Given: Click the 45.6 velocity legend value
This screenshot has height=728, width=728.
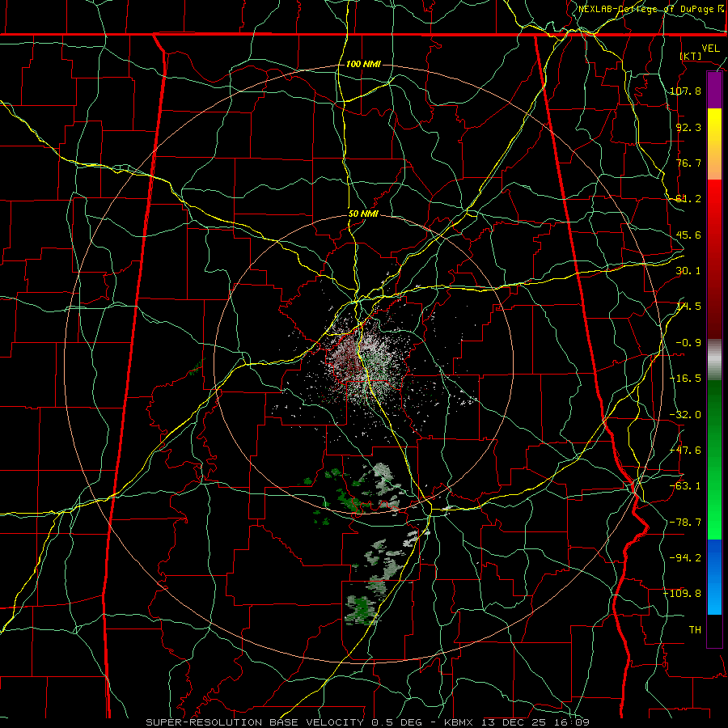Looking at the screenshot, I should (688, 235).
